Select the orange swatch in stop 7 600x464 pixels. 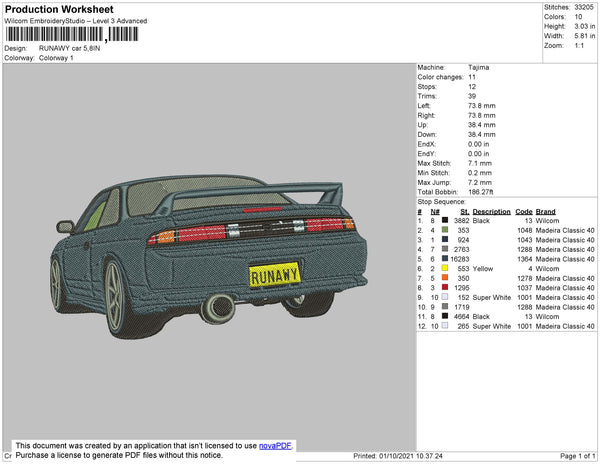(444, 278)
